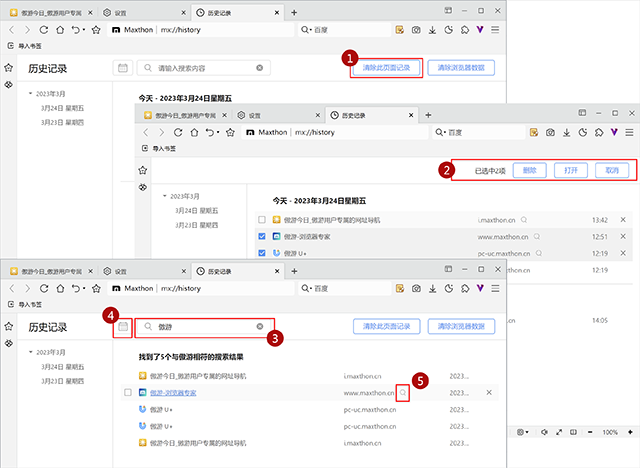Click the 删除 button for the selected items
The height and width of the screenshot is (468, 640).
529,170
